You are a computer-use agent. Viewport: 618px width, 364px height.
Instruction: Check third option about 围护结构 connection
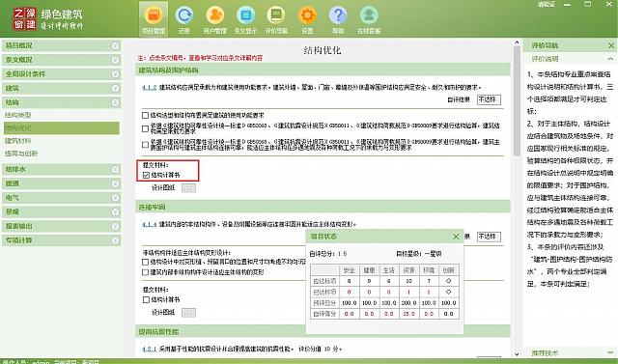(145, 145)
